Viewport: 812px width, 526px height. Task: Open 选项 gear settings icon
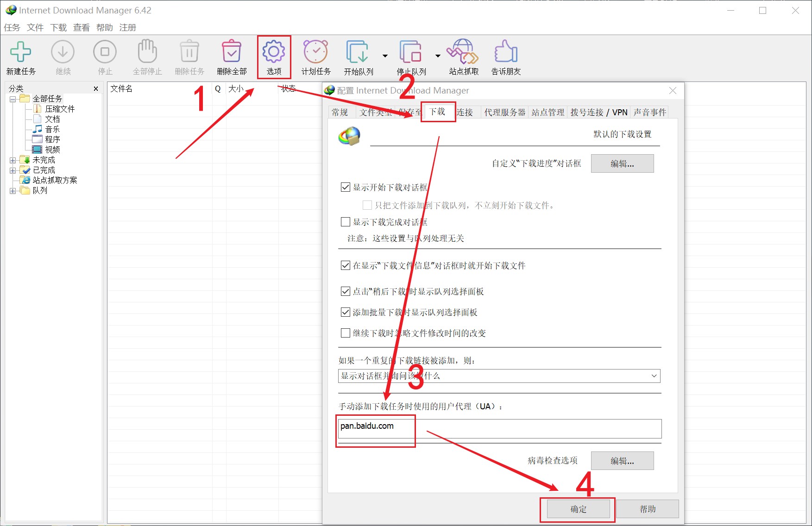[x=274, y=51]
